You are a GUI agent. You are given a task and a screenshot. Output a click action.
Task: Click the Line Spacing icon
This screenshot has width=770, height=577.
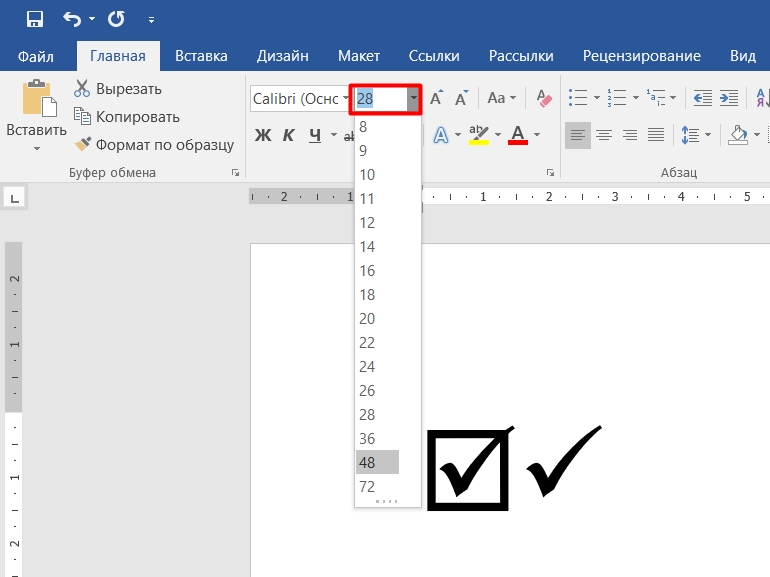(x=690, y=135)
